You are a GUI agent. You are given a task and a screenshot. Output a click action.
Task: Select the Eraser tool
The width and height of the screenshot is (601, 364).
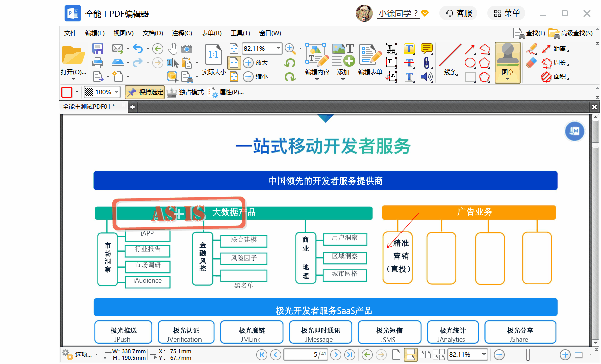532,63
